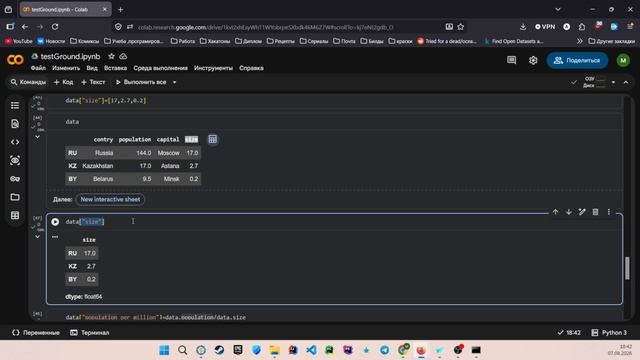Open the Изменить menu
640x360 pixels.
click(66, 68)
